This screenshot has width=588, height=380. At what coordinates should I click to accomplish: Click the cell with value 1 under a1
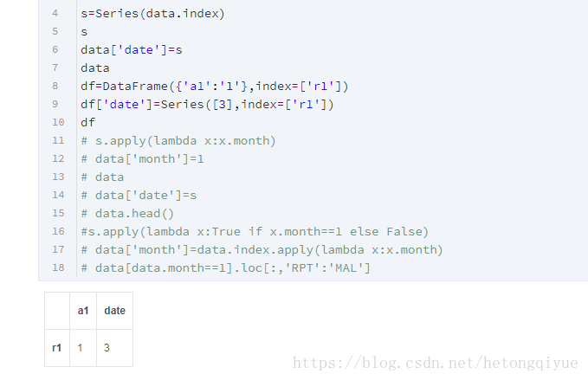pyautogui.click(x=80, y=348)
